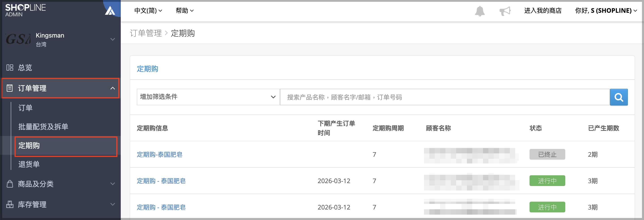Click the SHOPLINE Admin logo
644x220 pixels.
point(25,10)
